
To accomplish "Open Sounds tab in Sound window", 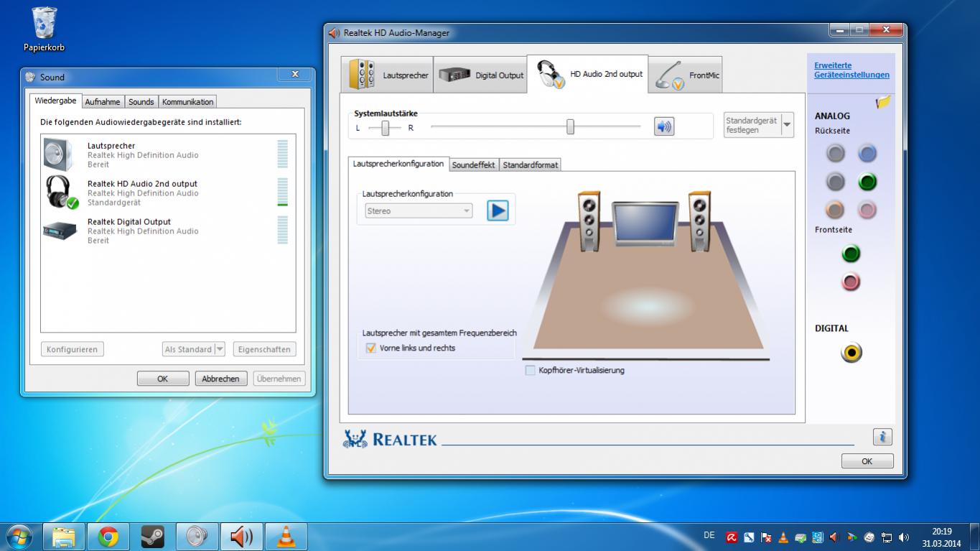I will coord(141,102).
